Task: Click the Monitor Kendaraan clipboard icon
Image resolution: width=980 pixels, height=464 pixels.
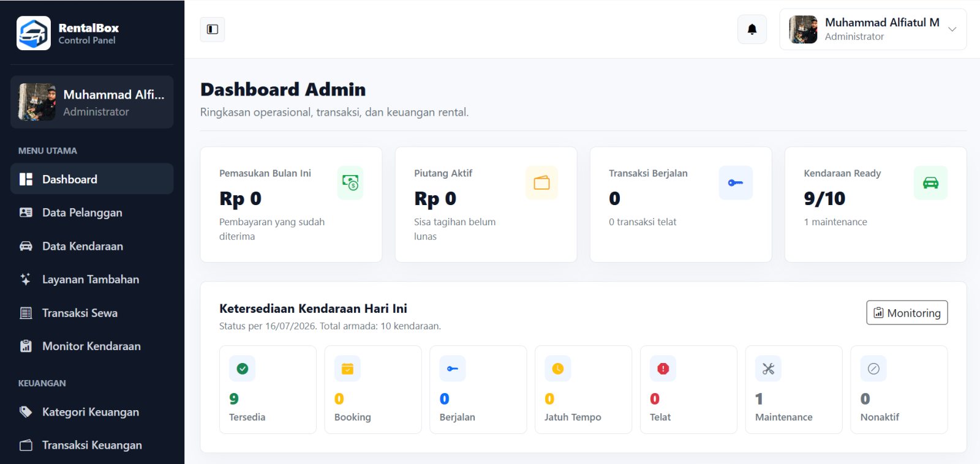Action: pos(26,346)
